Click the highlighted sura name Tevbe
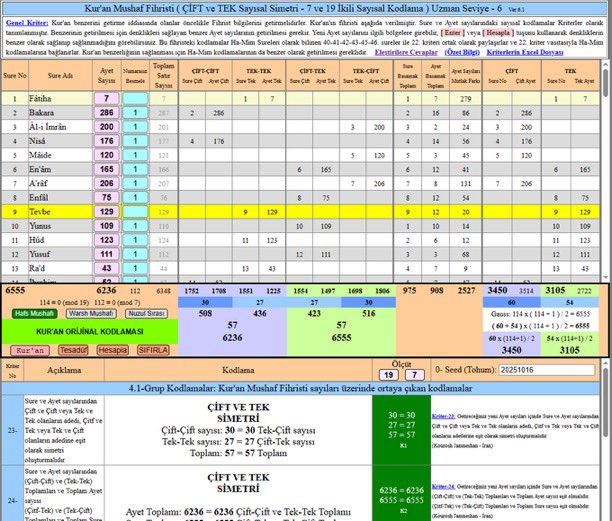This screenshot has width=612, height=521. click(39, 212)
